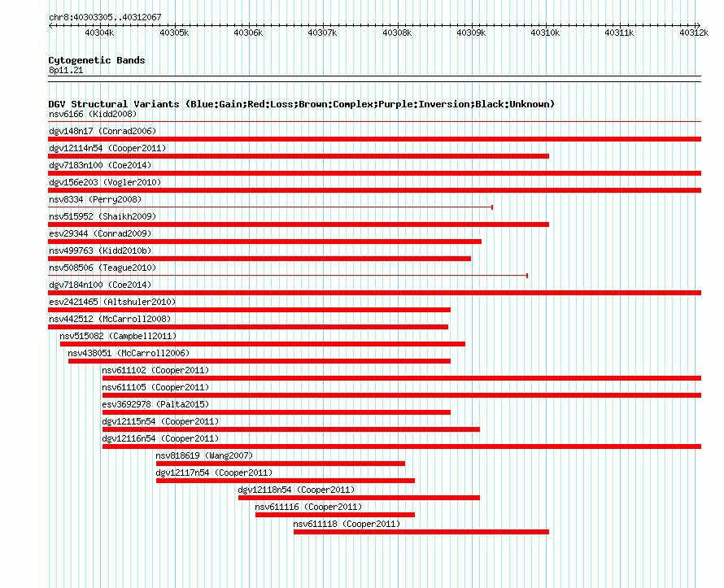Click the 40307k ruler position
The width and height of the screenshot is (724, 588).
tap(322, 33)
